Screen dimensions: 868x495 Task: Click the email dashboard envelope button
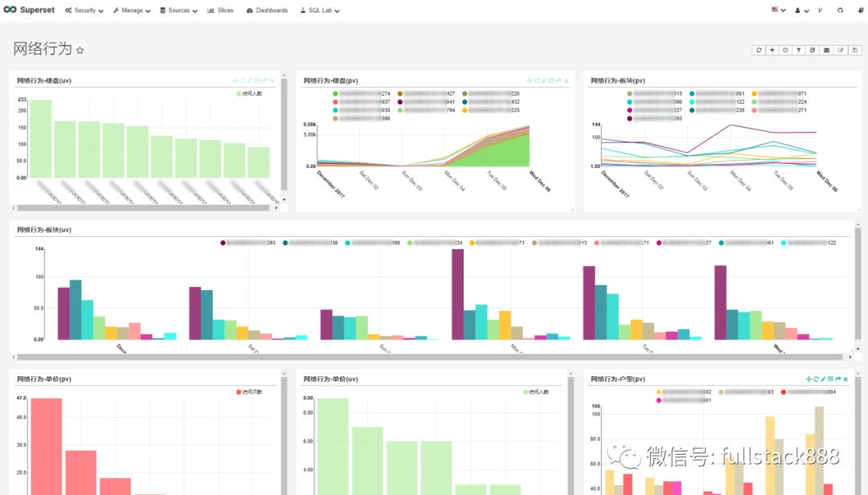tap(826, 50)
